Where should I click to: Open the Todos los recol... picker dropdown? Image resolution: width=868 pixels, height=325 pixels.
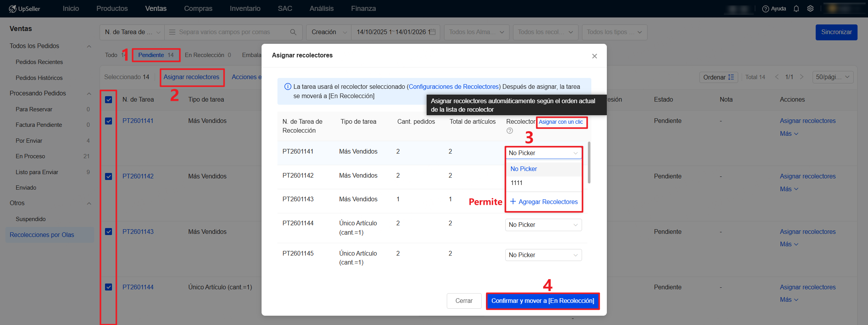coord(546,32)
